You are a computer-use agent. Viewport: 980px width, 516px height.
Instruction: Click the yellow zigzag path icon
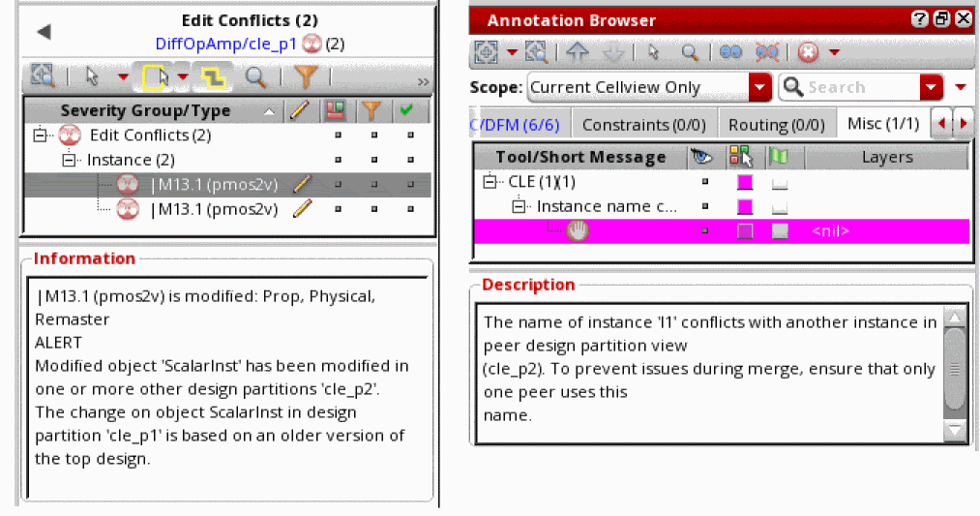pos(213,76)
